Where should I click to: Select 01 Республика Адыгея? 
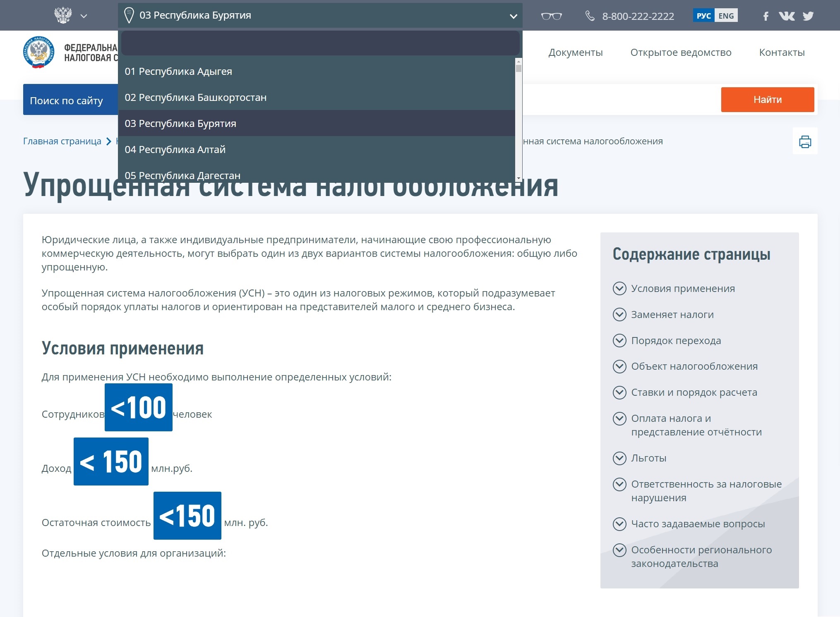[x=317, y=72]
